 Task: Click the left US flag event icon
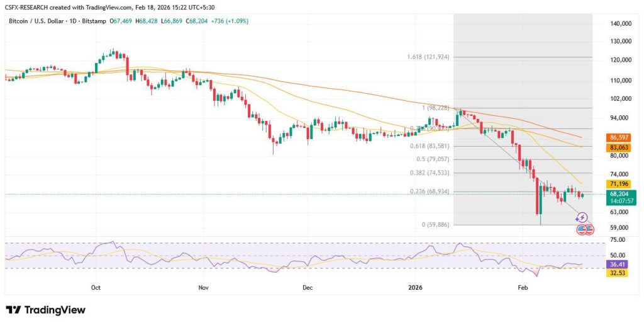(581, 229)
